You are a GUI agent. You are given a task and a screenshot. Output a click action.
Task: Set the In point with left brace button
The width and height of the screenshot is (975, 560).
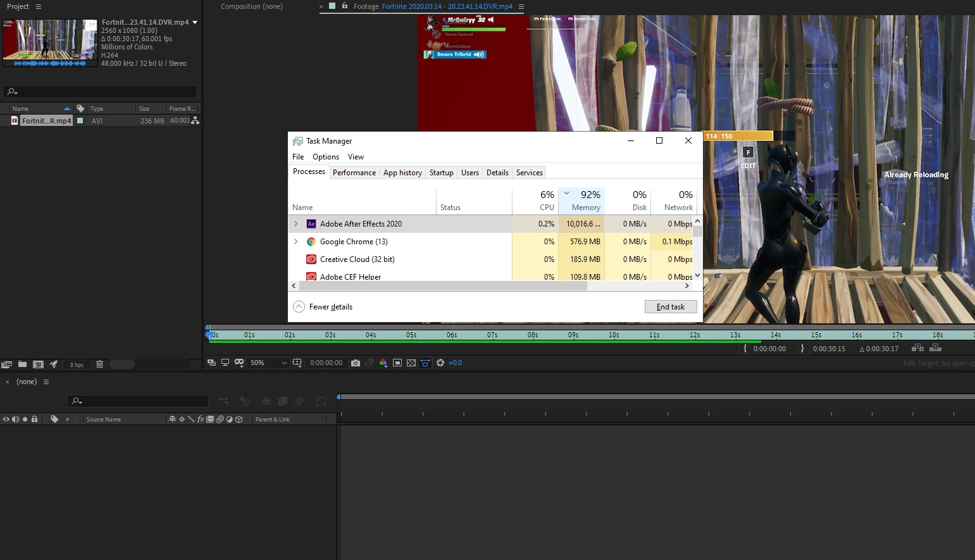pyautogui.click(x=745, y=349)
